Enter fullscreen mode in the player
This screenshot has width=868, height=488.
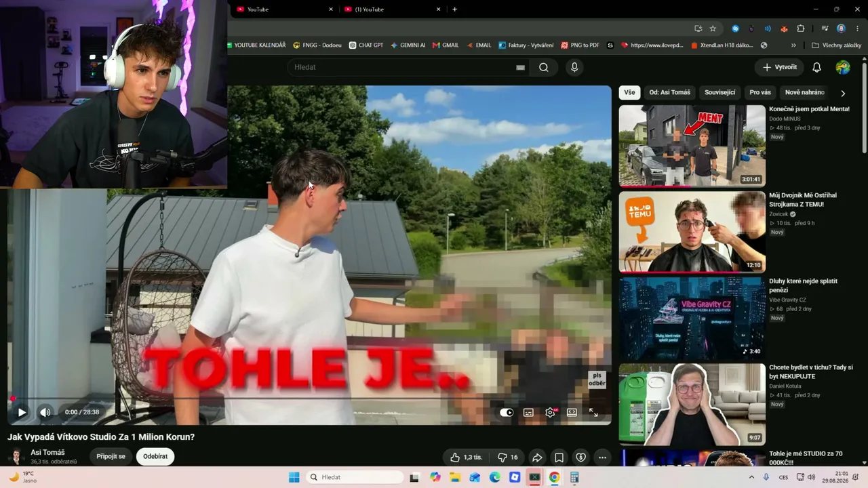pos(593,412)
